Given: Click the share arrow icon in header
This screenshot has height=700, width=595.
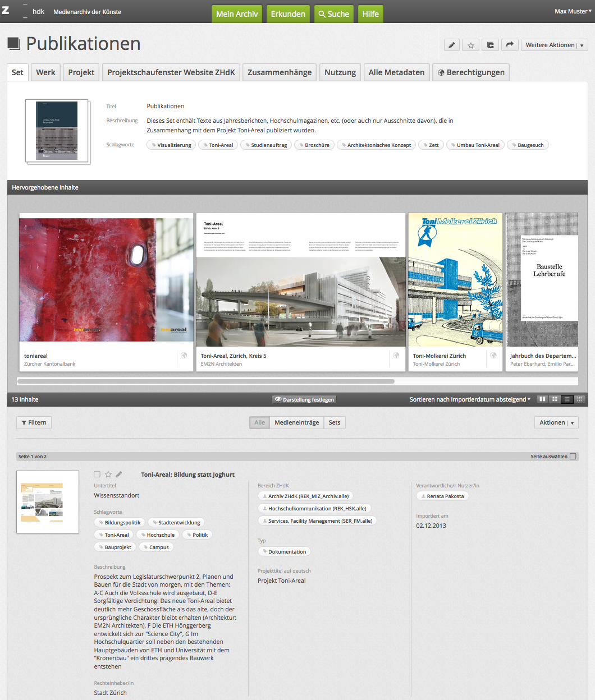Looking at the screenshot, I should [509, 45].
